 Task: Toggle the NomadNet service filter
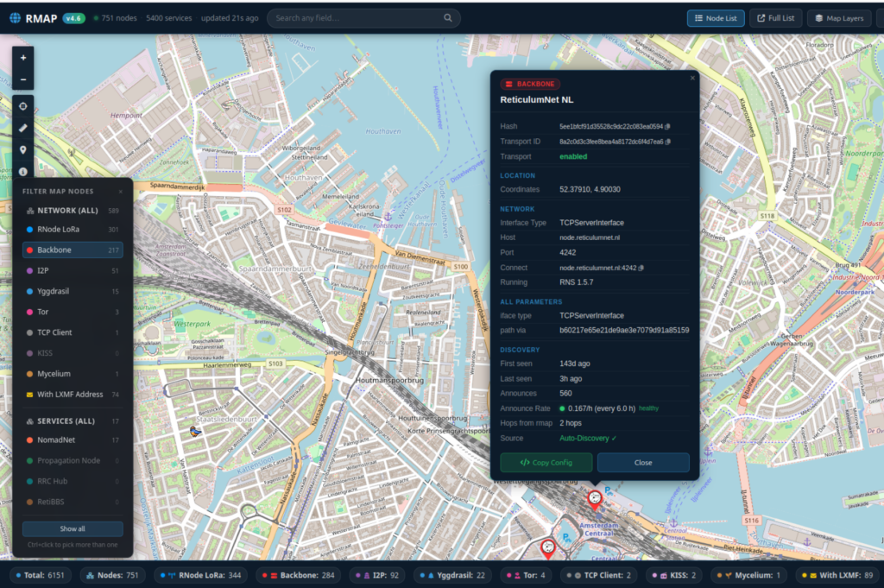tap(73, 439)
